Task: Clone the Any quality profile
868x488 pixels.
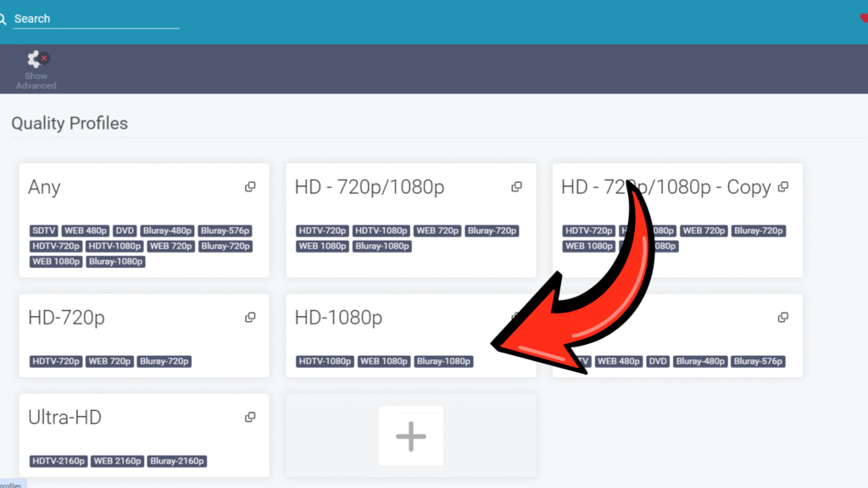Action: (x=250, y=187)
